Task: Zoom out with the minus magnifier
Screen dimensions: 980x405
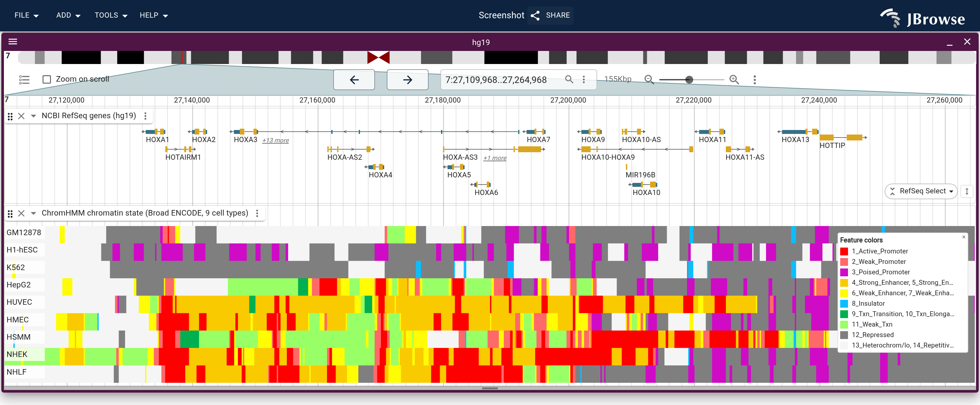Action: (x=649, y=79)
